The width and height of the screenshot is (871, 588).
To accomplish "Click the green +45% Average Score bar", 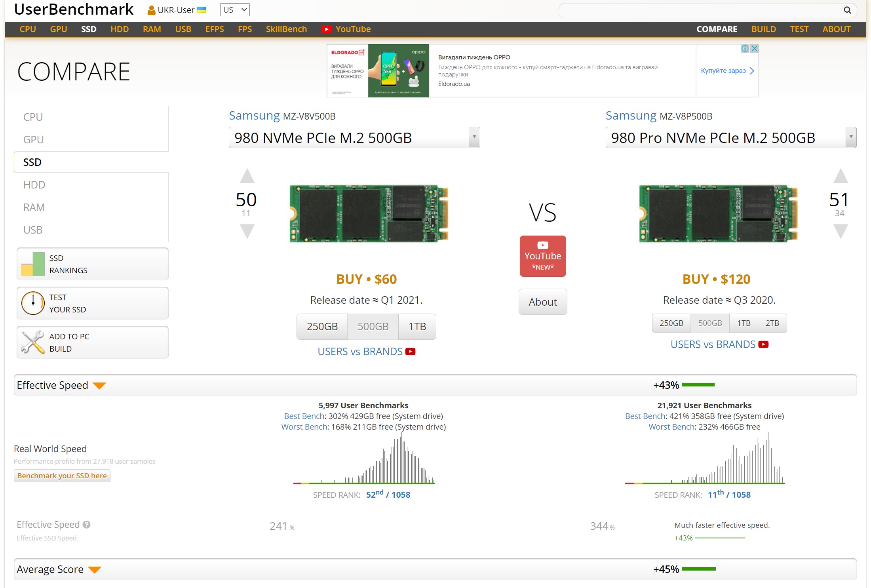I will point(699,569).
